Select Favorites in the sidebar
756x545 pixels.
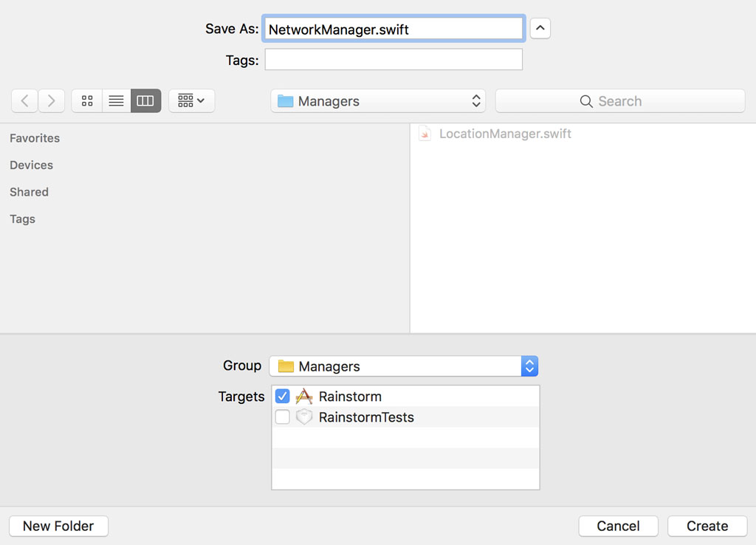[x=34, y=138]
